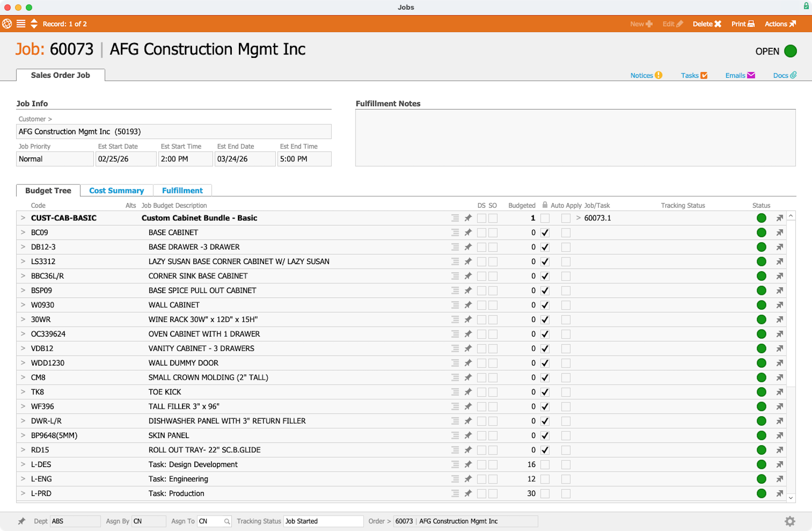812x531 pixels.
Task: Expand the CUST-CAB-BASIC budget tree row
Action: pos(23,218)
